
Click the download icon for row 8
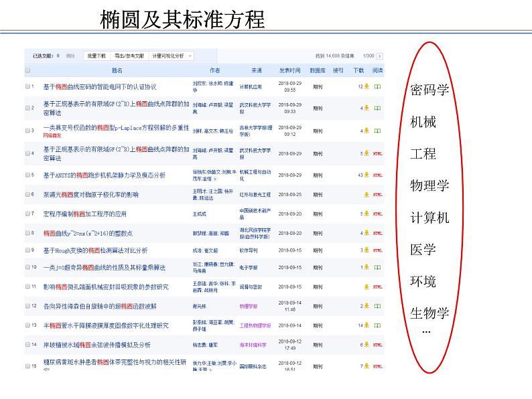[x=367, y=233]
